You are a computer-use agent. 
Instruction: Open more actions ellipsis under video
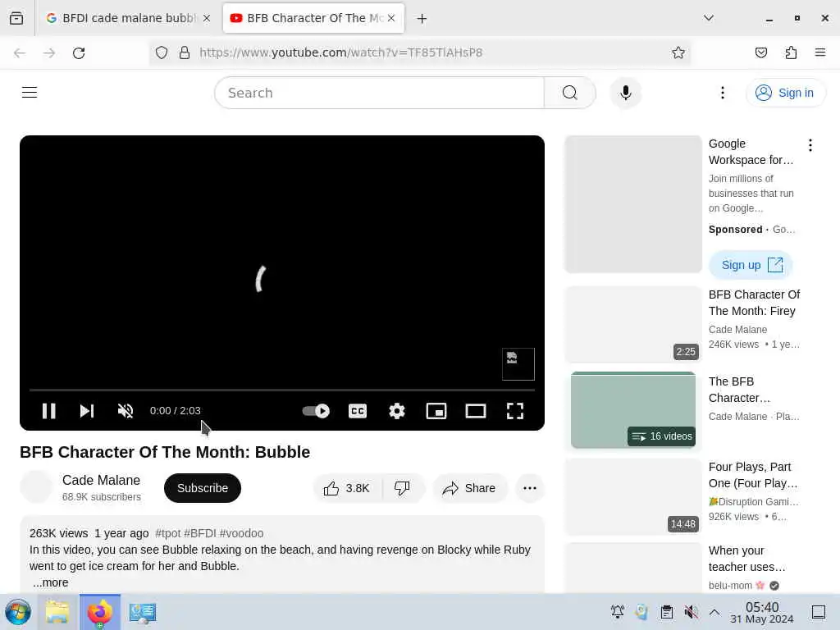[x=530, y=488]
